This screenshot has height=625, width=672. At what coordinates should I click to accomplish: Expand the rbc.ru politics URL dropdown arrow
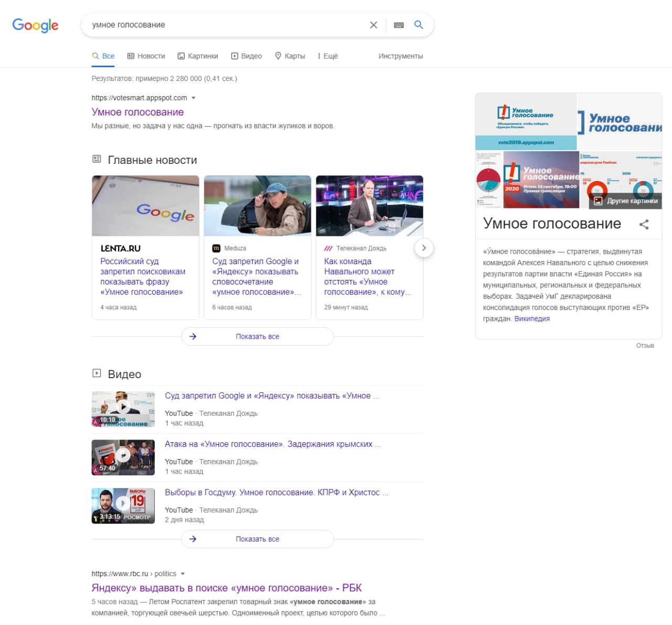point(183,574)
